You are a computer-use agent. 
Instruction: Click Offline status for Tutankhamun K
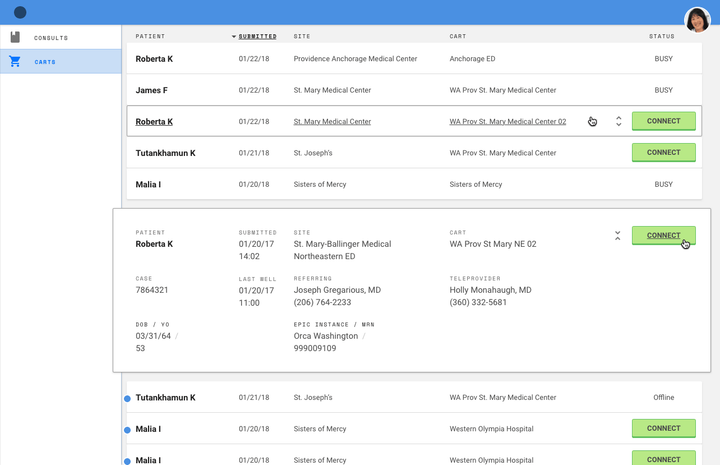click(664, 398)
